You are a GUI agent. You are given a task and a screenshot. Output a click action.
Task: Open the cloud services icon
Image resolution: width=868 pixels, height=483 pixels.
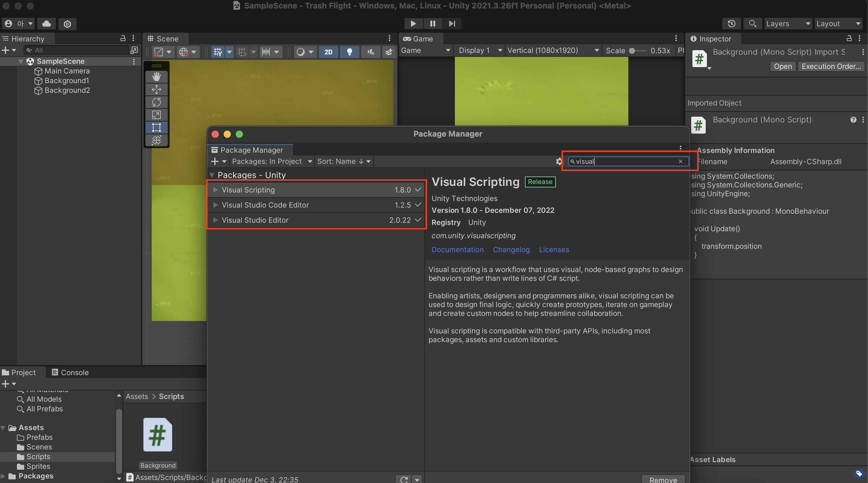click(x=47, y=24)
